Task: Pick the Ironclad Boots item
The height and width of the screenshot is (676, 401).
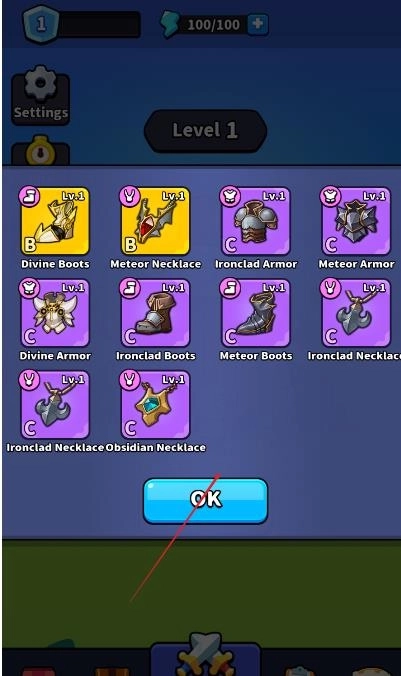Action: point(155,313)
